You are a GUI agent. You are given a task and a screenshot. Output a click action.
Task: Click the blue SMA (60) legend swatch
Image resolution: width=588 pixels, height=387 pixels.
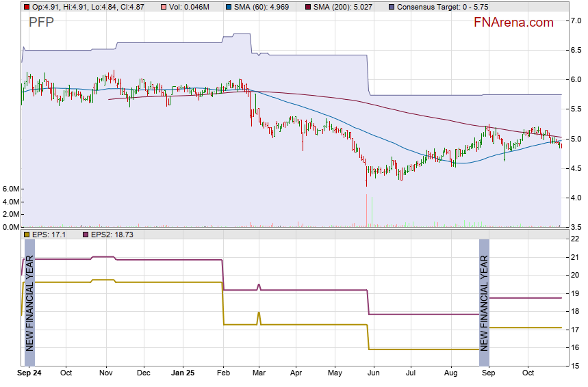tap(227, 7)
